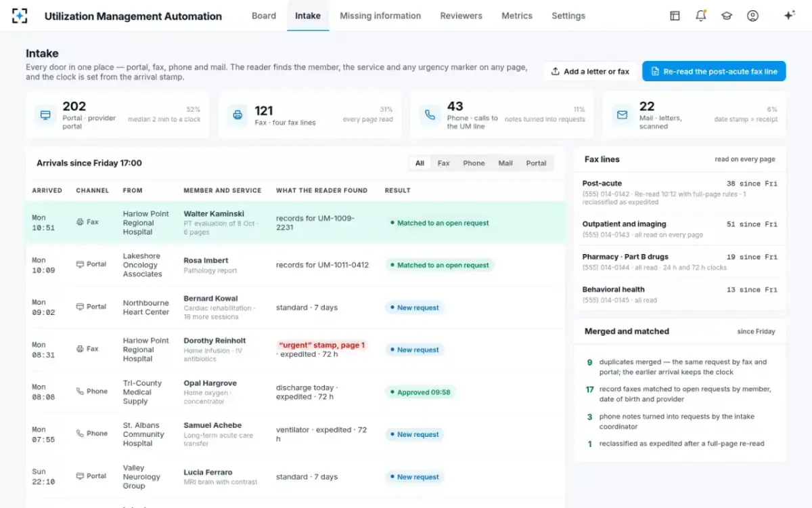Click the Mail 22 stats card

tap(694, 115)
